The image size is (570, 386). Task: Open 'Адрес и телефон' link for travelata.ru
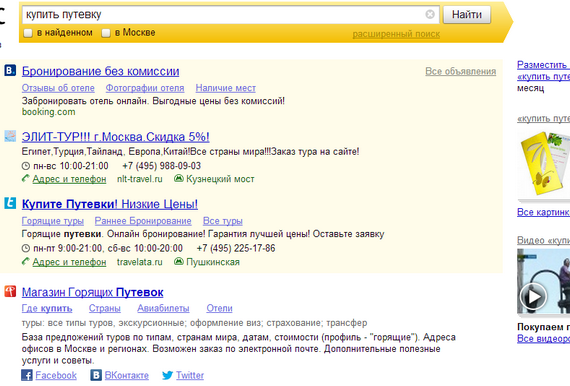pos(69,262)
